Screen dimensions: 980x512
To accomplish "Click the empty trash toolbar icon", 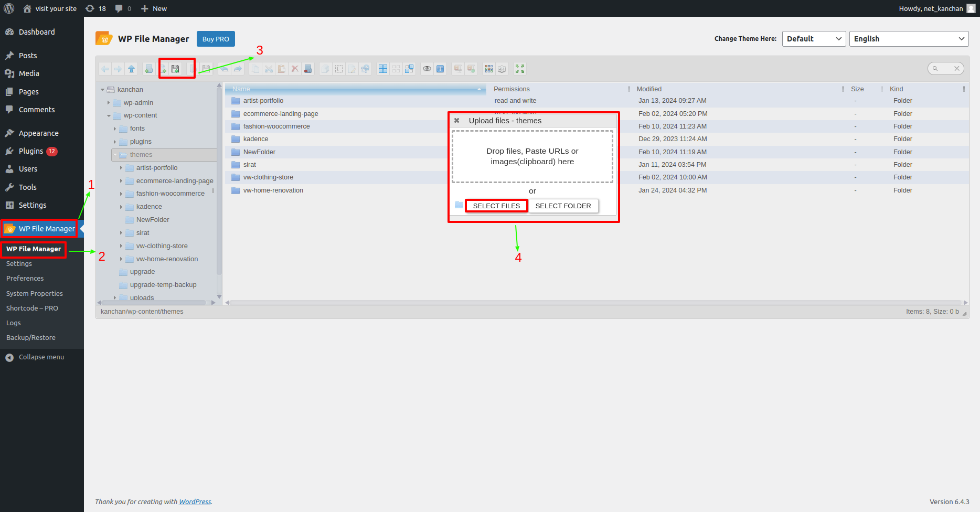I will 308,69.
